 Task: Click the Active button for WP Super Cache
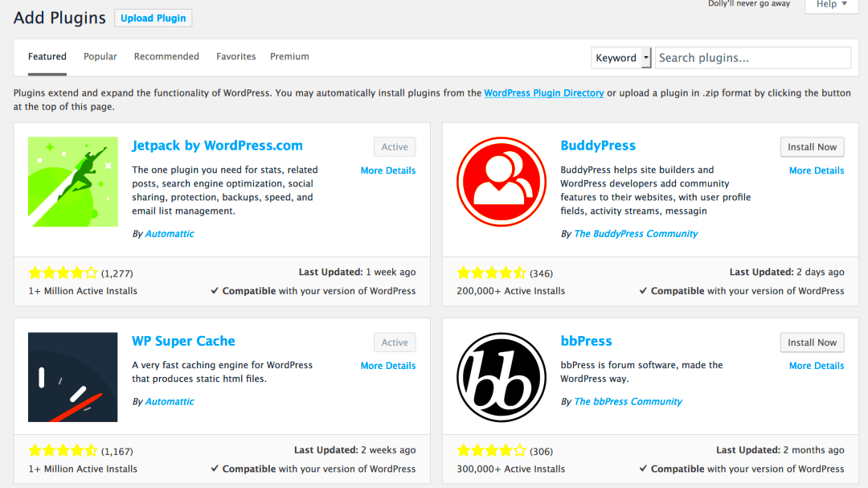pyautogui.click(x=395, y=342)
